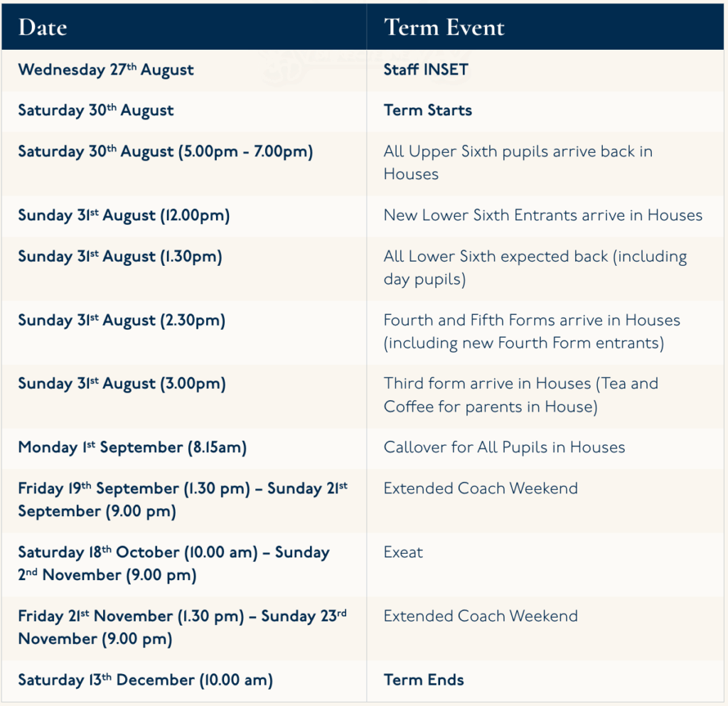Select first Extended Coach Weekend in September
Viewport: 728px width, 706px height.
(x=481, y=488)
